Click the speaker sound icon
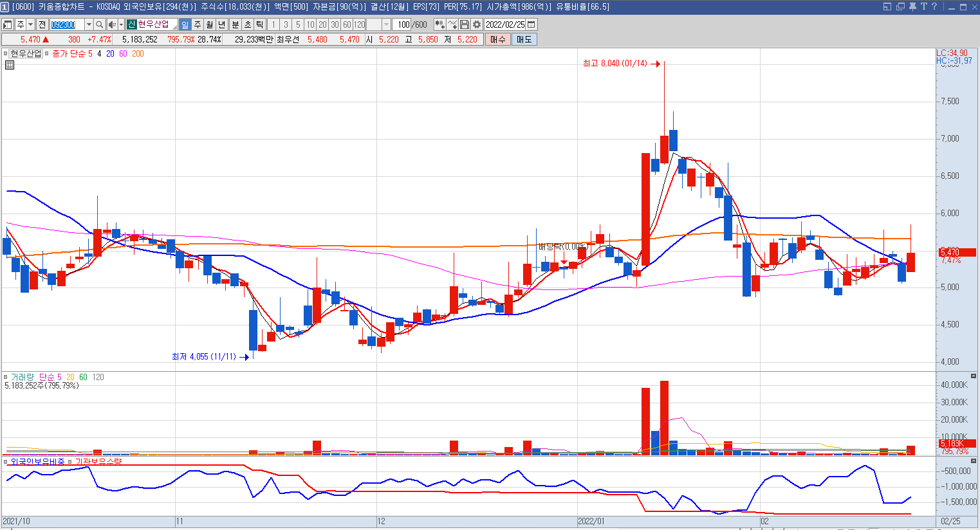Image resolution: width=980 pixels, height=530 pixels. point(112,24)
